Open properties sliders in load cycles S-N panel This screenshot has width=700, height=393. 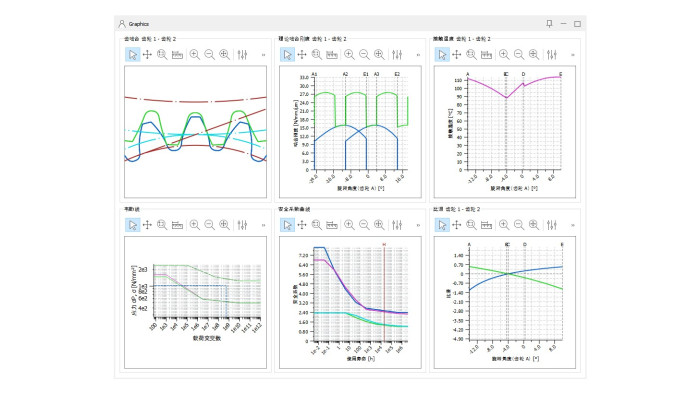click(242, 225)
